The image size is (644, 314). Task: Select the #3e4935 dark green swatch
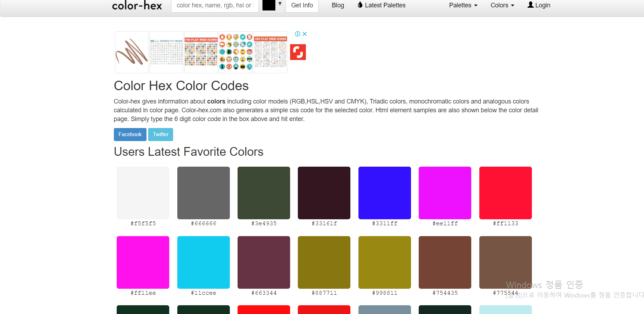click(x=264, y=193)
